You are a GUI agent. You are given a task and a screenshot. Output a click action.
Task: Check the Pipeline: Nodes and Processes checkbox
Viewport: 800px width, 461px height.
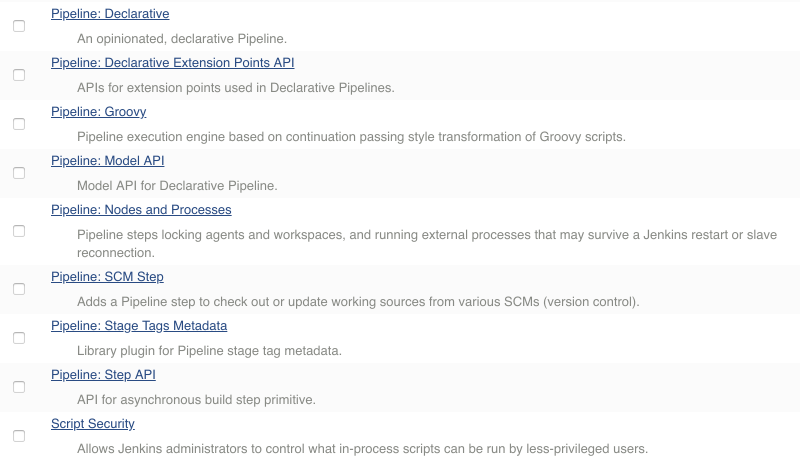pos(19,231)
